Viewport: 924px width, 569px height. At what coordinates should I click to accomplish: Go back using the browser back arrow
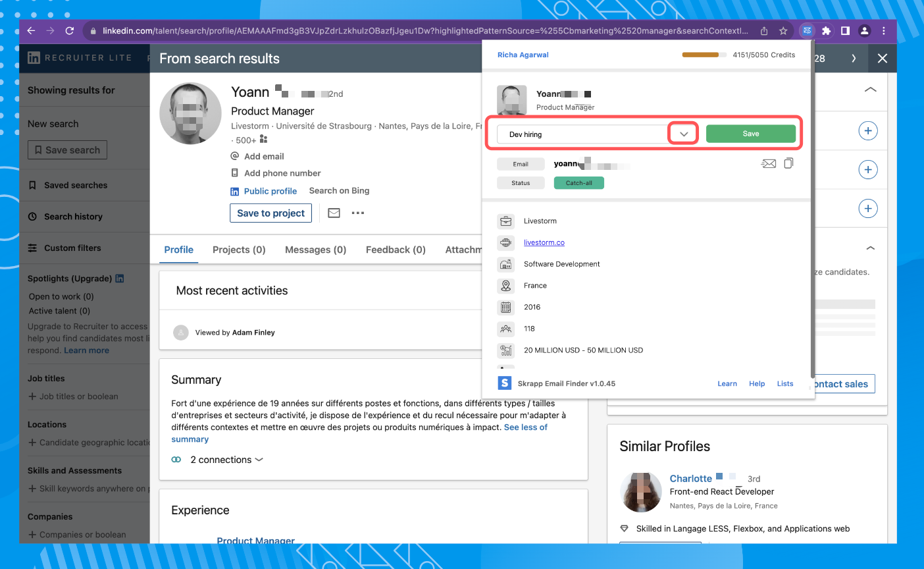(31, 31)
